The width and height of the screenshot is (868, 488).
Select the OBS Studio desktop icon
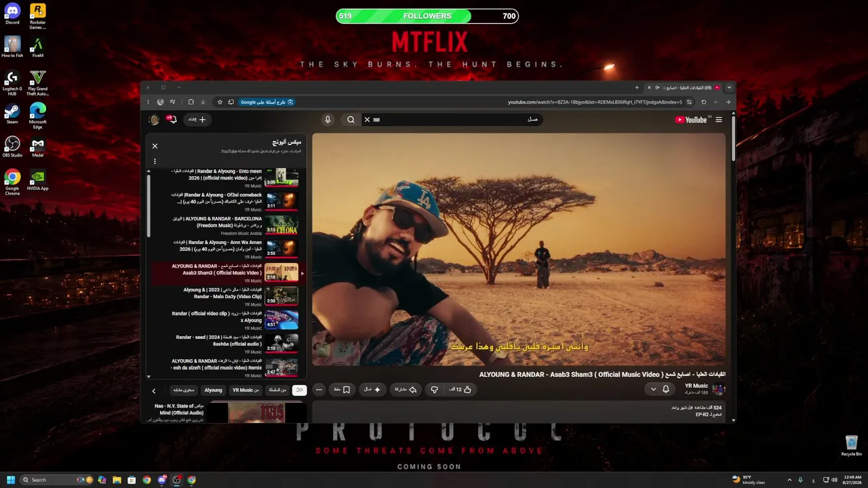click(x=12, y=146)
